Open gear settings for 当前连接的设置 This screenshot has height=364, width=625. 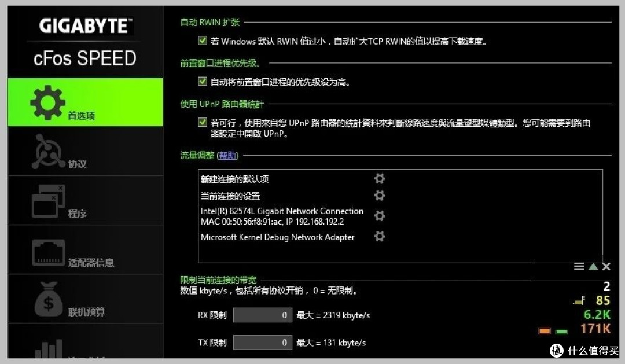click(x=380, y=195)
